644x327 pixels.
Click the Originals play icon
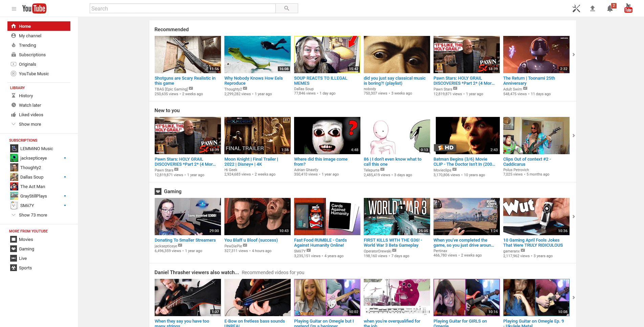click(x=14, y=64)
